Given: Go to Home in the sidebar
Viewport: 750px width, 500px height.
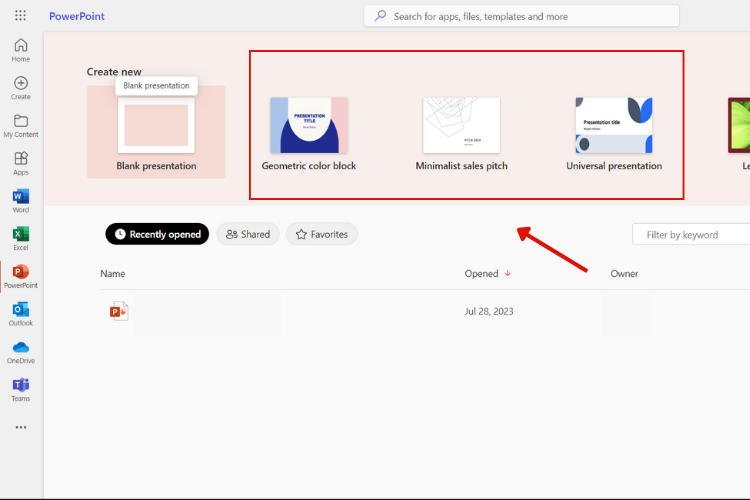Looking at the screenshot, I should (21, 50).
